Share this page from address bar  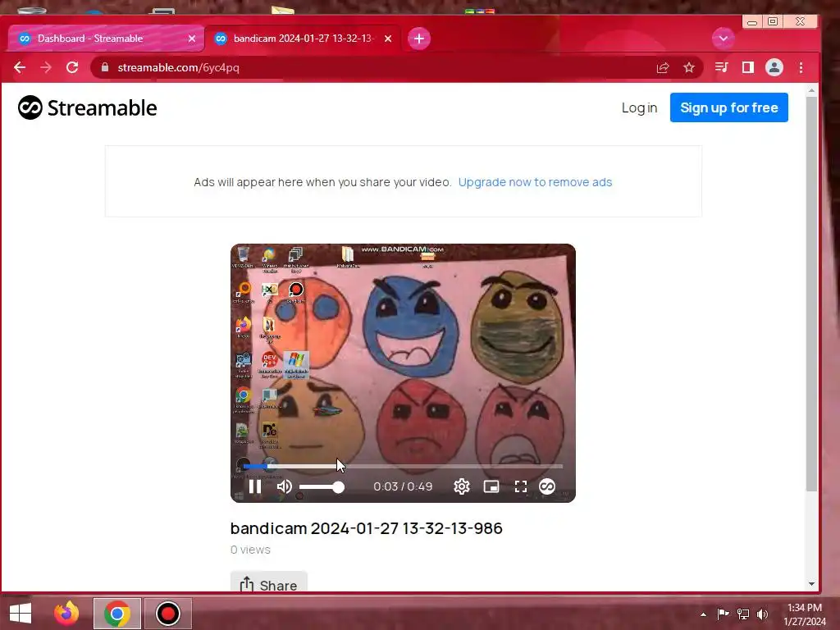663,67
